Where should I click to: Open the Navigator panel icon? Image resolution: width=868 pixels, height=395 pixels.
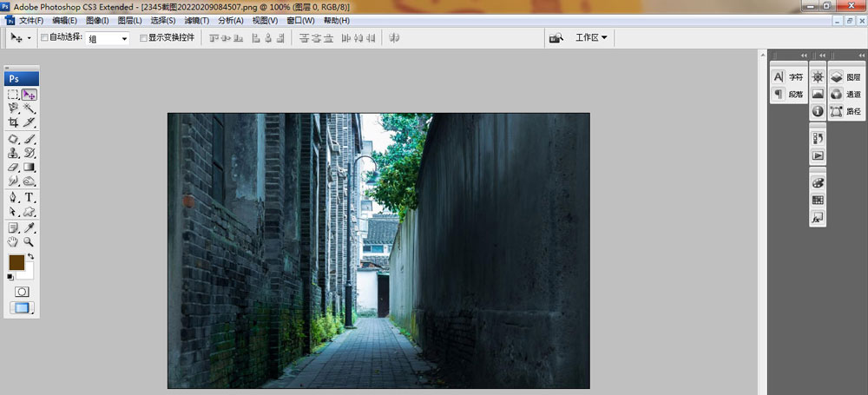pos(818,77)
